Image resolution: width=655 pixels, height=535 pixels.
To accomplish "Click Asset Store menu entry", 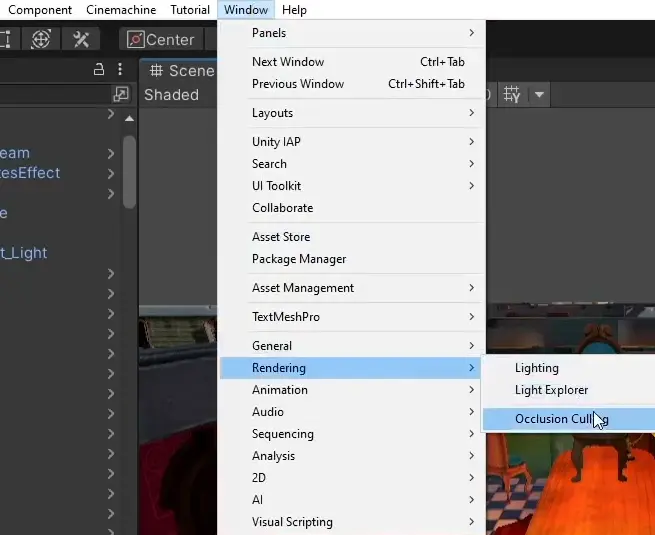I will [281, 237].
